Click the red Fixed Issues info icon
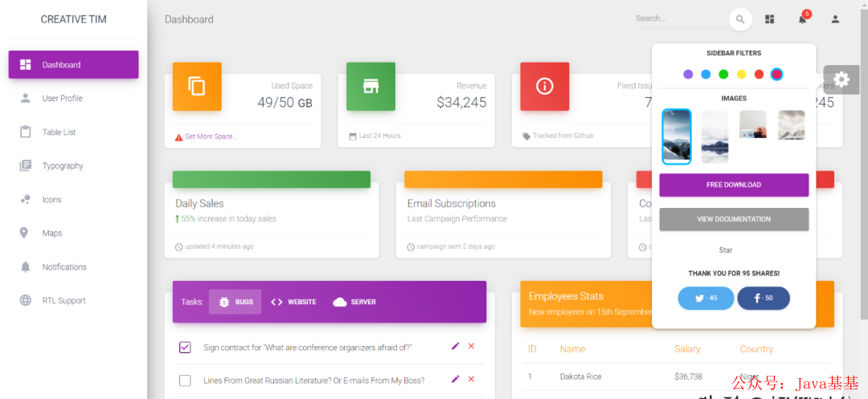Screen dimensions: 868x399 tap(545, 87)
